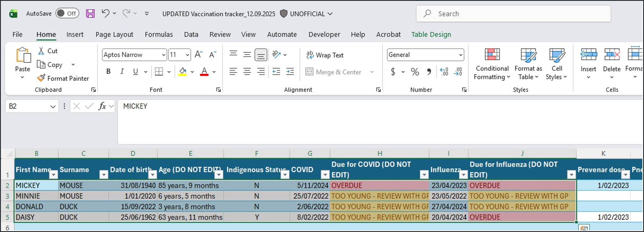Click the Undo arrow icon
The height and width of the screenshot is (232, 644).
105,13
